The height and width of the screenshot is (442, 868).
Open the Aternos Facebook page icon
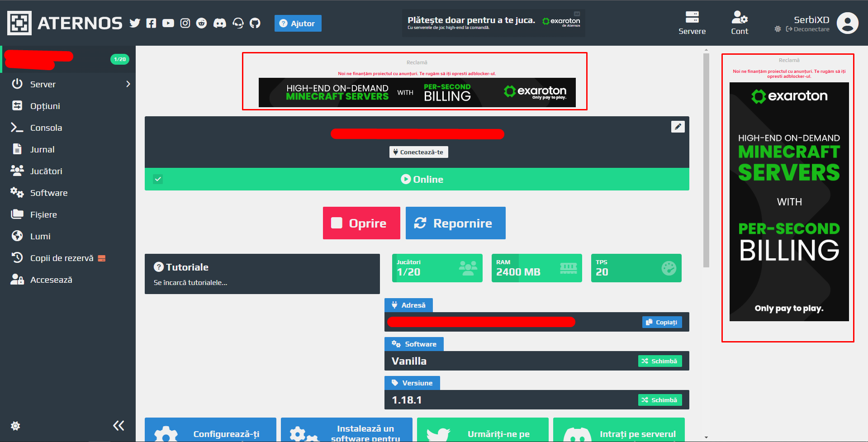[x=151, y=23]
